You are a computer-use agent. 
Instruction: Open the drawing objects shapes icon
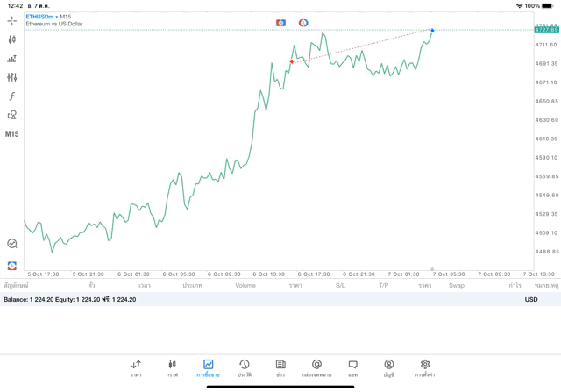click(12, 115)
